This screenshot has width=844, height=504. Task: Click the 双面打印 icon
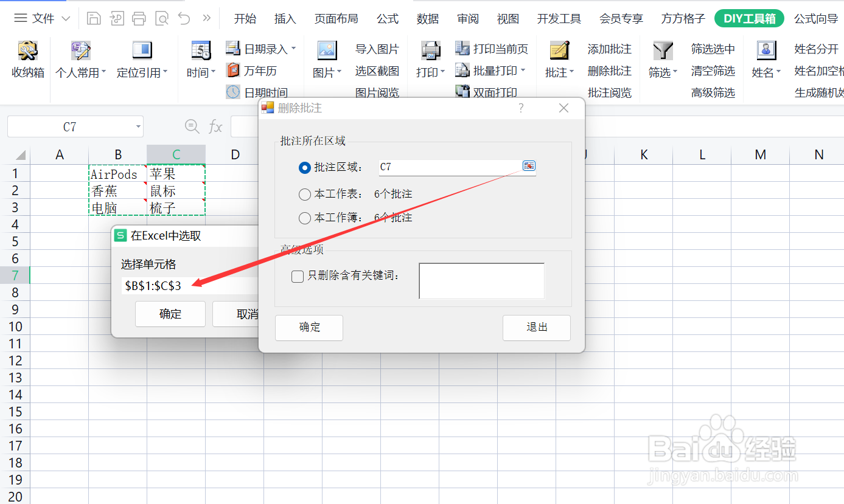462,92
